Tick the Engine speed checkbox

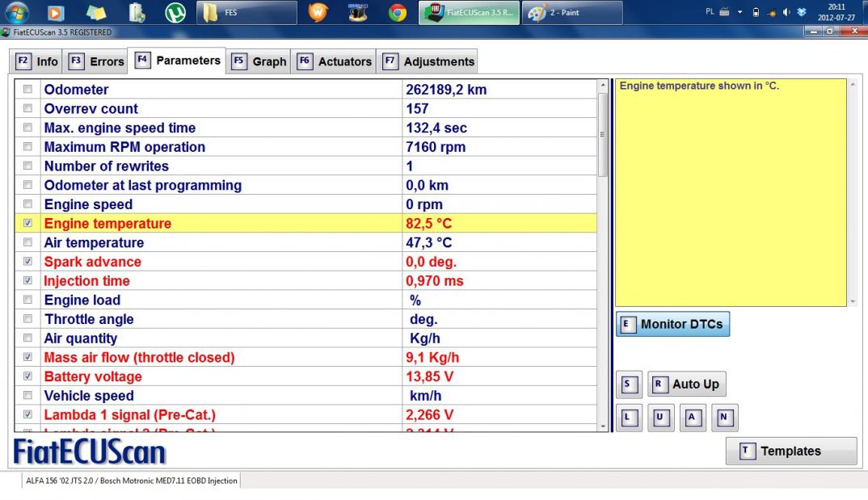point(28,204)
